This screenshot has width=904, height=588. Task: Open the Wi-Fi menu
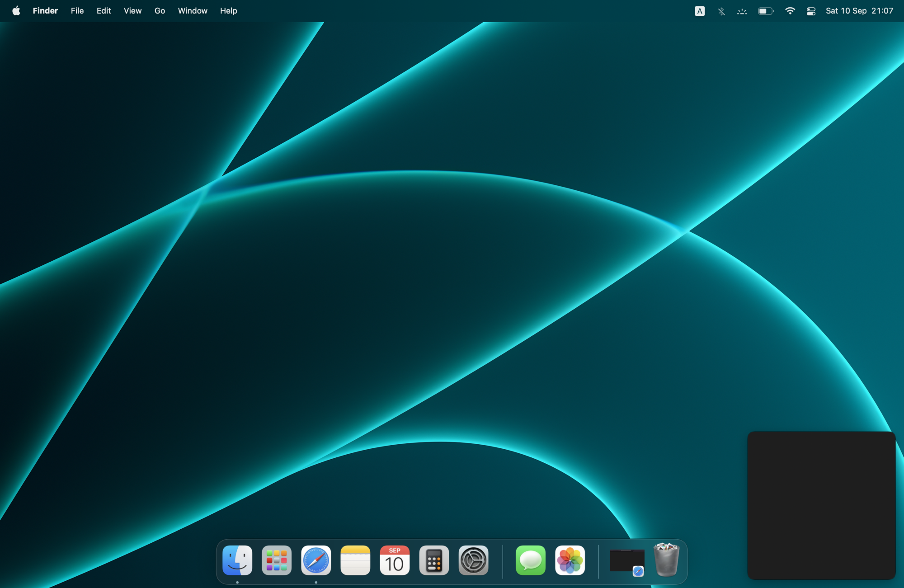point(790,11)
